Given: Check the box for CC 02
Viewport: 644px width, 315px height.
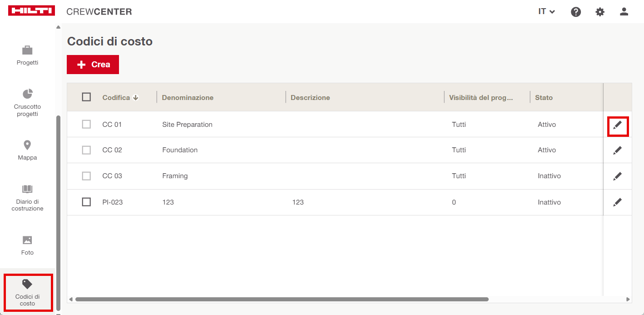Looking at the screenshot, I should 86,150.
